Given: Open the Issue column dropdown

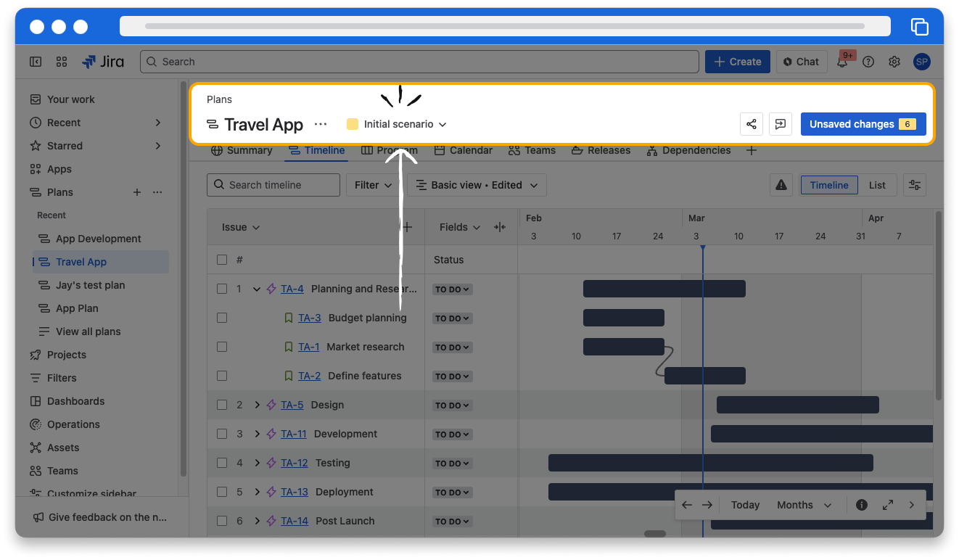Looking at the screenshot, I should click(x=241, y=227).
